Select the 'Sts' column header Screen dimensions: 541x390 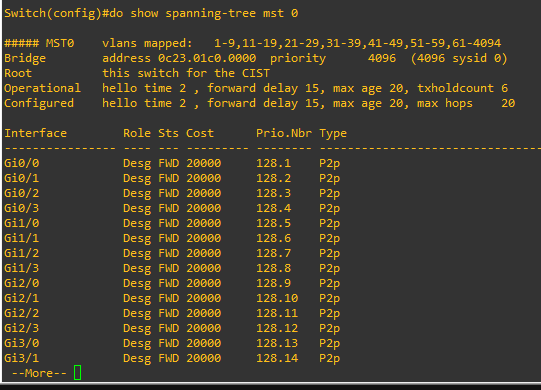tap(168, 133)
